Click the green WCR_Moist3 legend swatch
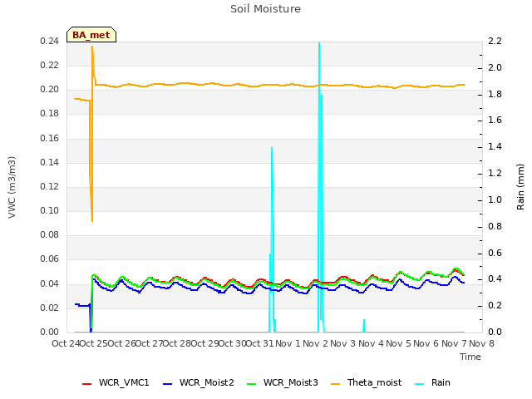 pyautogui.click(x=251, y=384)
